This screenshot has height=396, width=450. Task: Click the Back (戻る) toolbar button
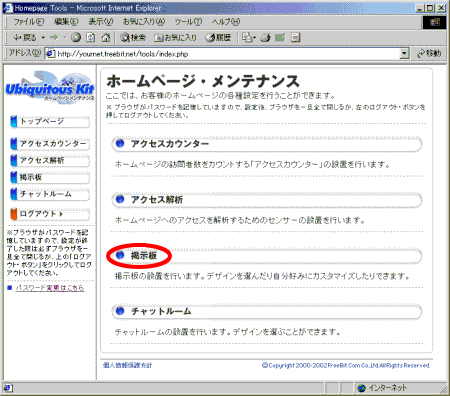[x=24, y=38]
